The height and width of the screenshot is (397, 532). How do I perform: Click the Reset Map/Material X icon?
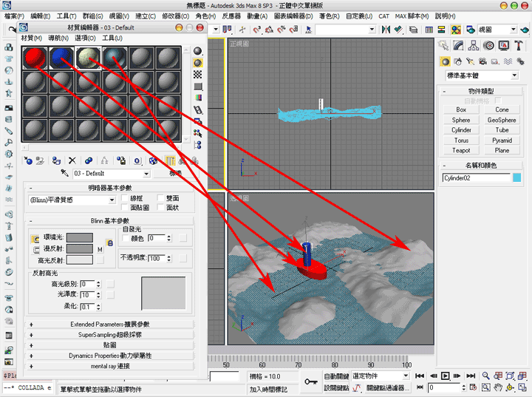tap(72, 160)
